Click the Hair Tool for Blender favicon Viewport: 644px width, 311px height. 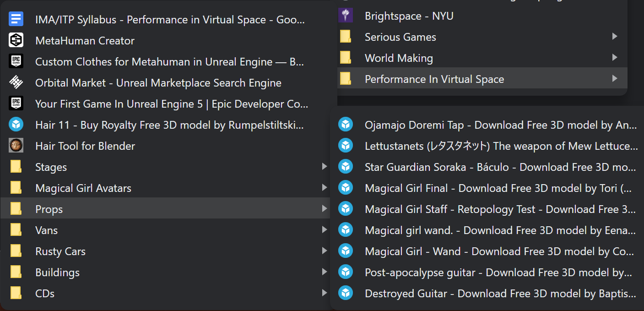pos(16,146)
